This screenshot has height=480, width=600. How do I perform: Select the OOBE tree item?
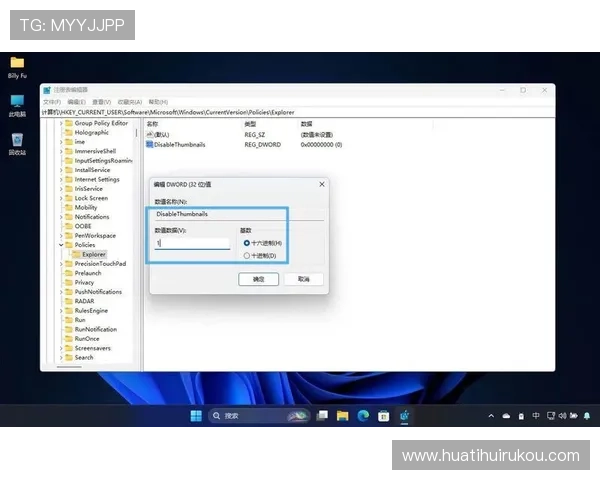pos(83,226)
